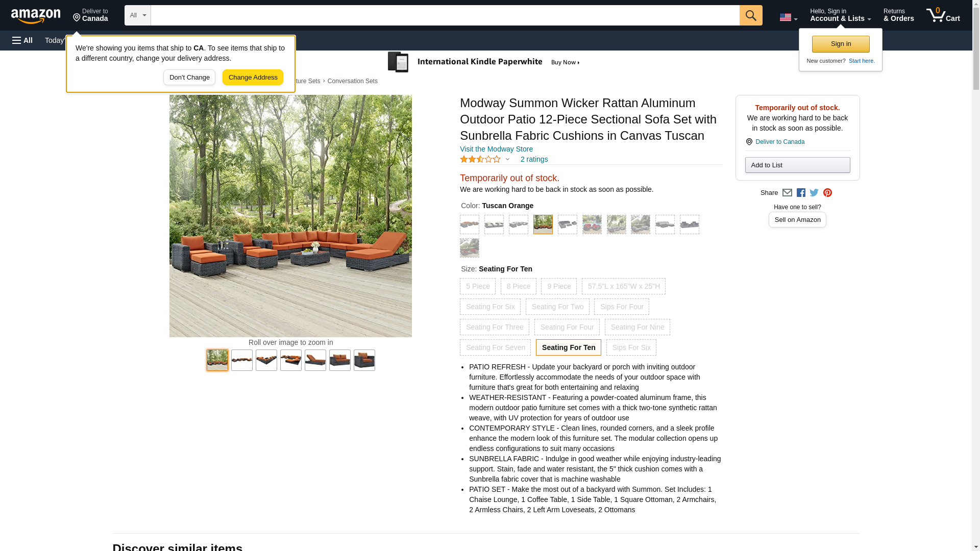Image resolution: width=980 pixels, height=551 pixels.
Task: Share product on Pinterest icon
Action: [x=827, y=193]
